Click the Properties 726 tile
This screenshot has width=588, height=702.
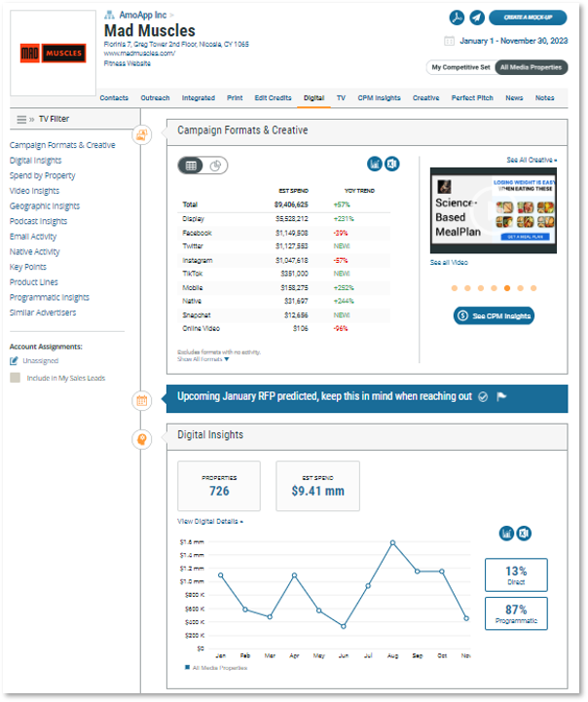click(219, 487)
